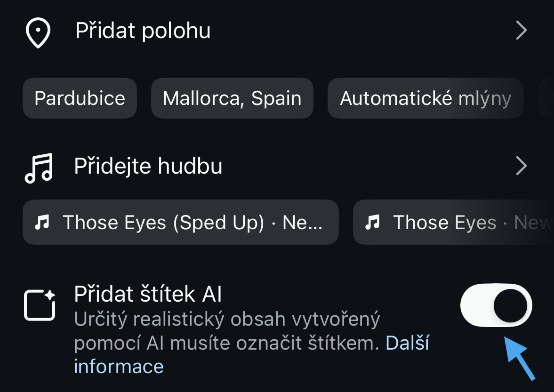Viewport: 554px width, 392px height.
Task: Choose Mallorca, Spain as the location
Action: pyautogui.click(x=232, y=98)
